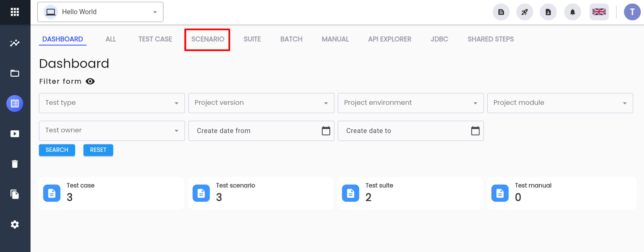Screen dimensions: 644x252
Task: Click the document icon left of bell
Action: point(548,12)
